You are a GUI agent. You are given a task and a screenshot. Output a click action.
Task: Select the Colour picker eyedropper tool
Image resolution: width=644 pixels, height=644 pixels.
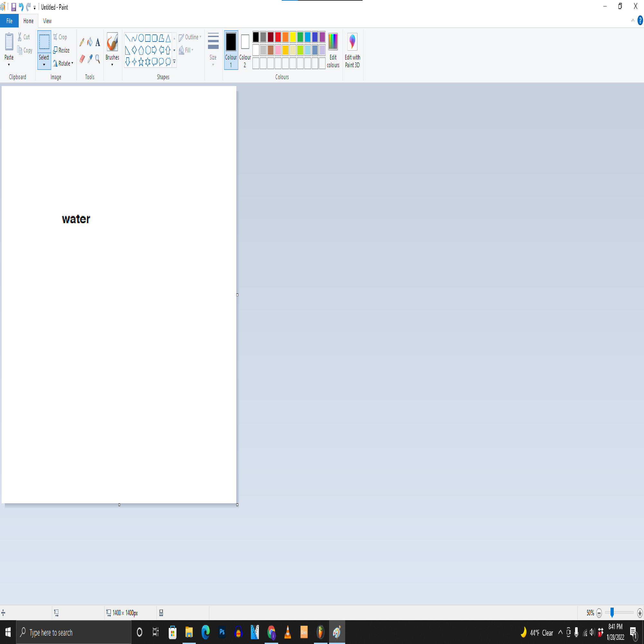(90, 59)
